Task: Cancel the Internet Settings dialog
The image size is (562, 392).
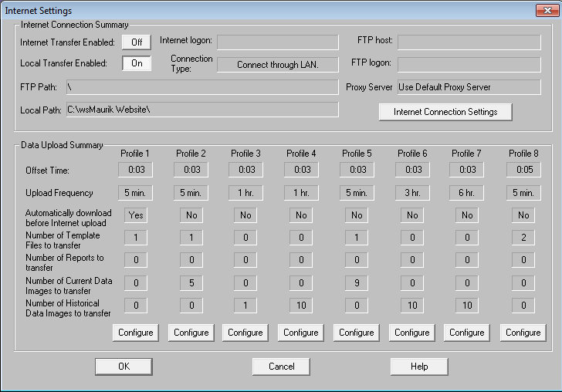Action: coord(281,367)
